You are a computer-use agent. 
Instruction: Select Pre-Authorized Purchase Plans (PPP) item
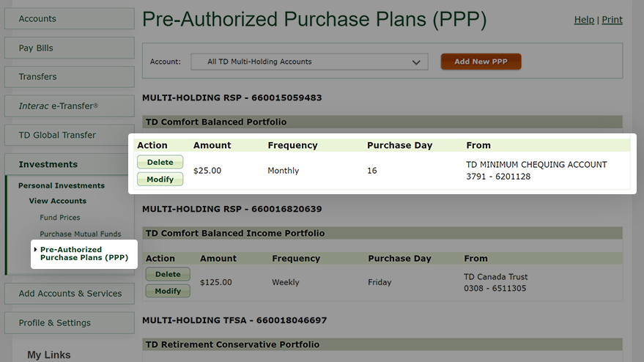point(84,254)
